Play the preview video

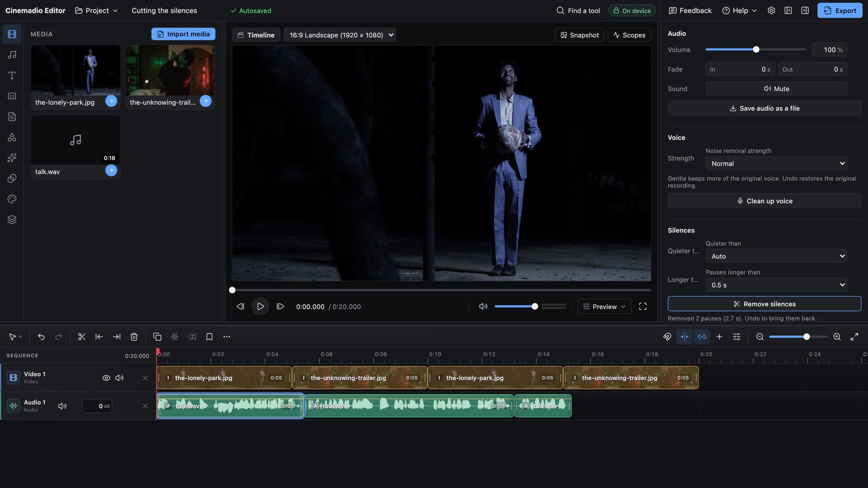(260, 307)
